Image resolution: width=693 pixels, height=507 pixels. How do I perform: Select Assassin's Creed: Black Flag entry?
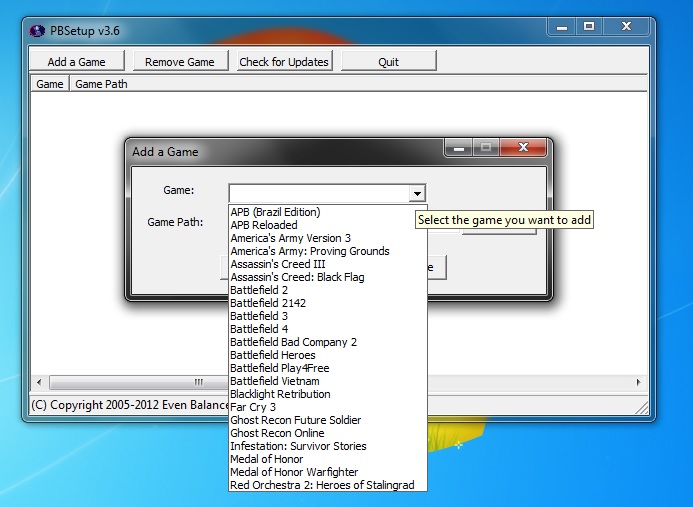327,277
